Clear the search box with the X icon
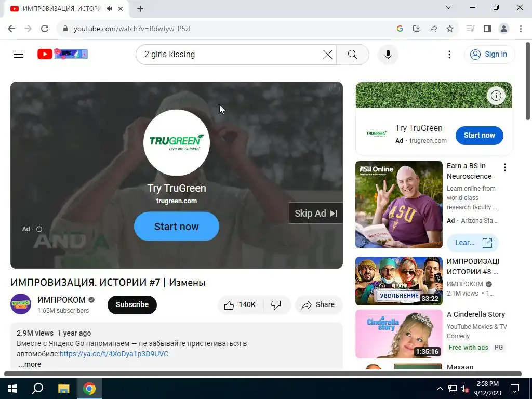532x399 pixels. click(327, 54)
